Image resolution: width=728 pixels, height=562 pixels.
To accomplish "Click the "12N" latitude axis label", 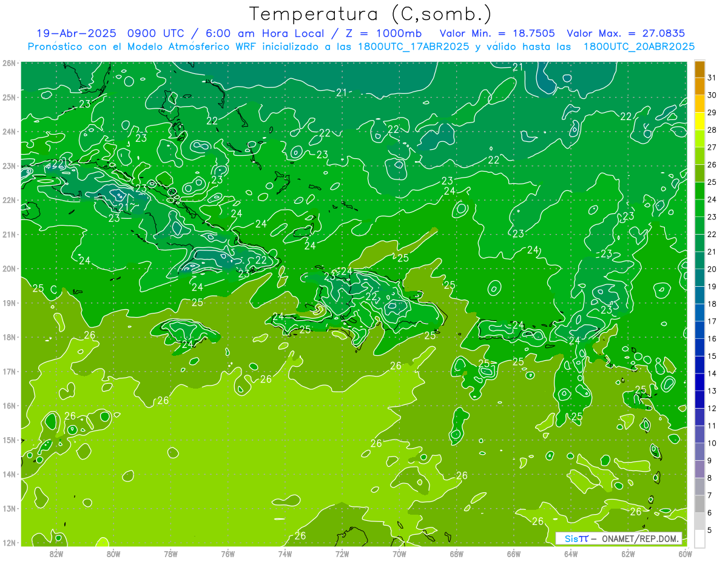I will pos(9,543).
